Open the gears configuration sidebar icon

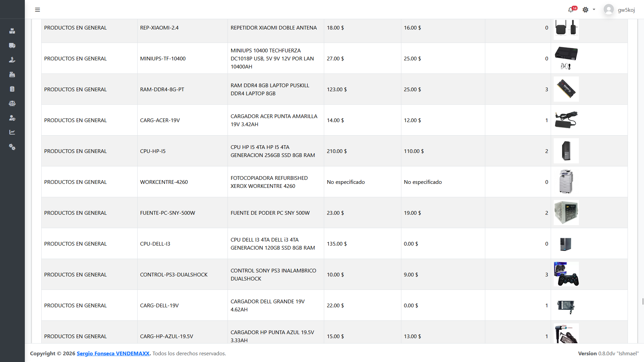12,147
